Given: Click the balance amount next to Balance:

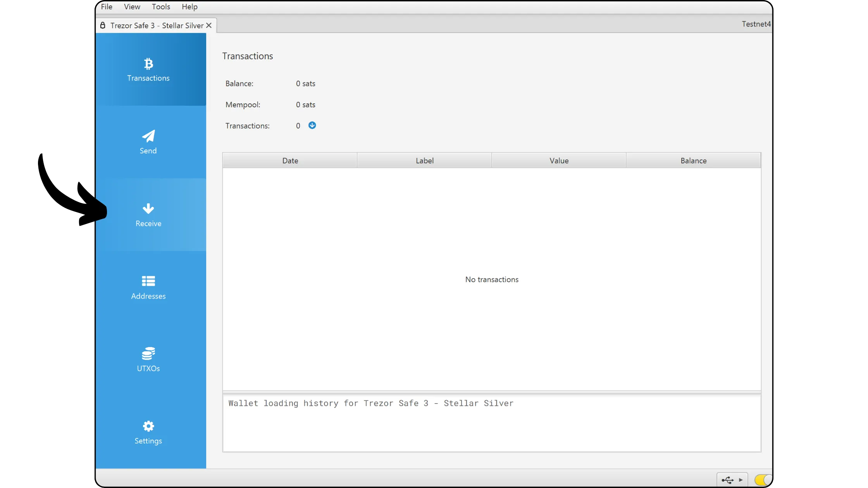Looking at the screenshot, I should pyautogui.click(x=305, y=84).
